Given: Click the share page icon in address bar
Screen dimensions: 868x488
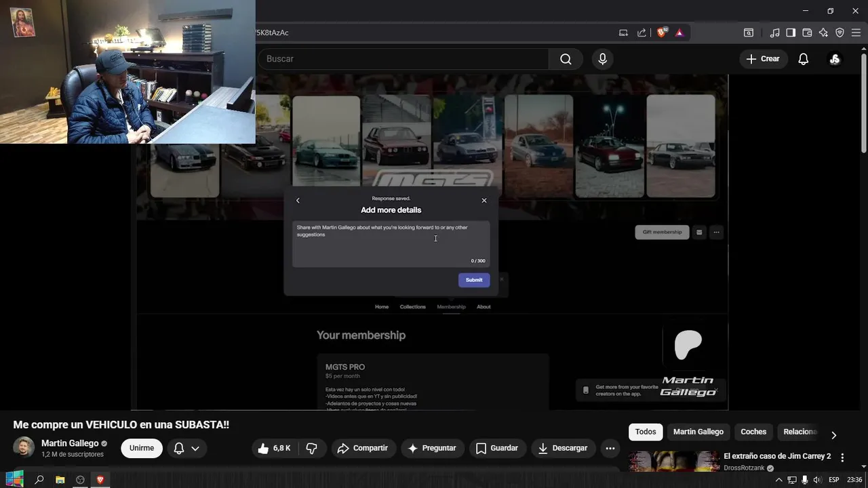Looking at the screenshot, I should click(x=642, y=33).
